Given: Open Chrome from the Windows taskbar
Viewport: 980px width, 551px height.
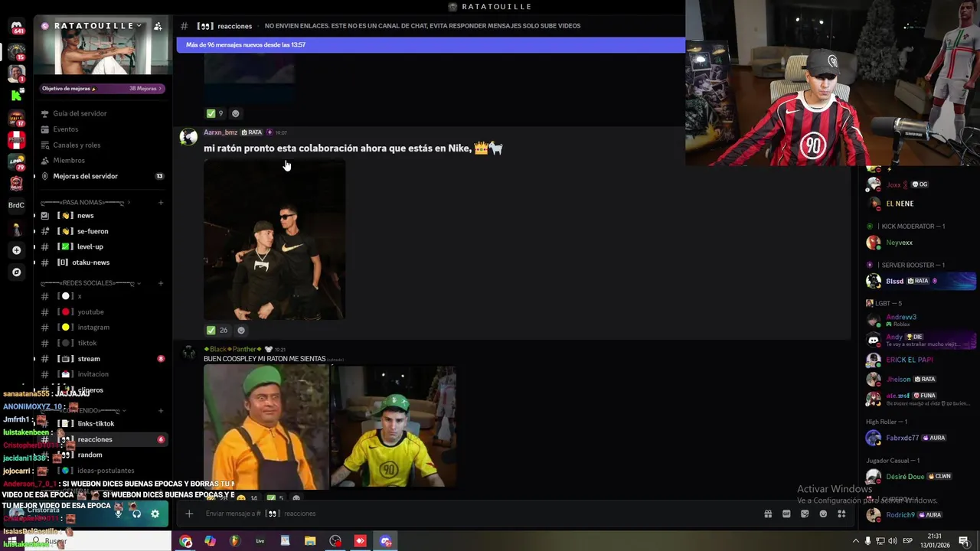Looking at the screenshot, I should tap(185, 541).
